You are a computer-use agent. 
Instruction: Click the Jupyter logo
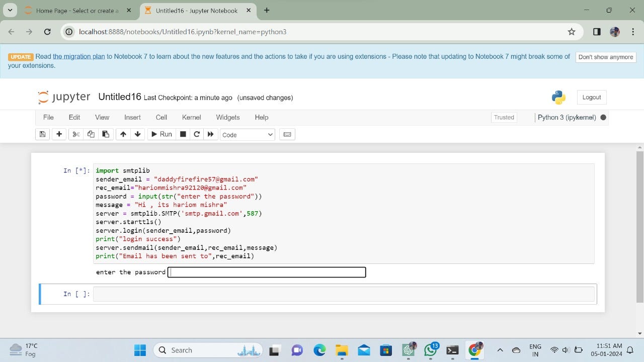coord(64,97)
